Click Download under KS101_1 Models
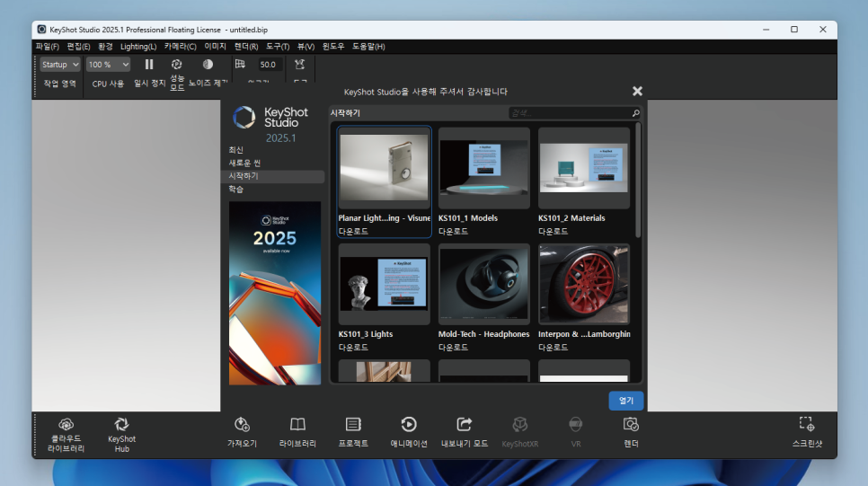 click(x=453, y=232)
